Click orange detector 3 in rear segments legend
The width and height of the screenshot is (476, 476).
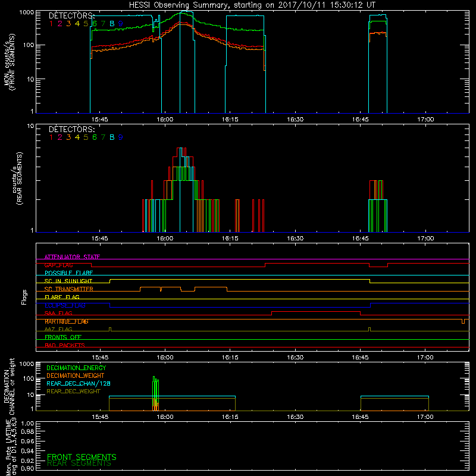point(68,137)
